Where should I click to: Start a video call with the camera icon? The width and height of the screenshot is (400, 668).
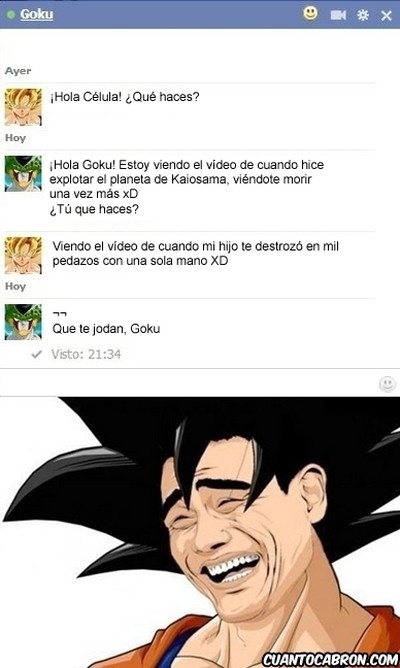click(x=338, y=15)
